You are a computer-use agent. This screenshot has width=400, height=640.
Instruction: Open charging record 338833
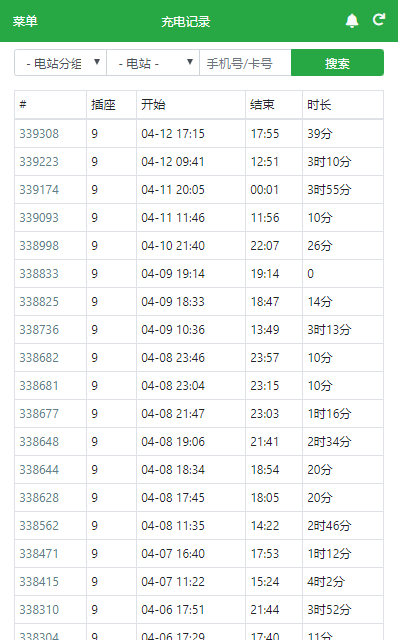click(39, 273)
